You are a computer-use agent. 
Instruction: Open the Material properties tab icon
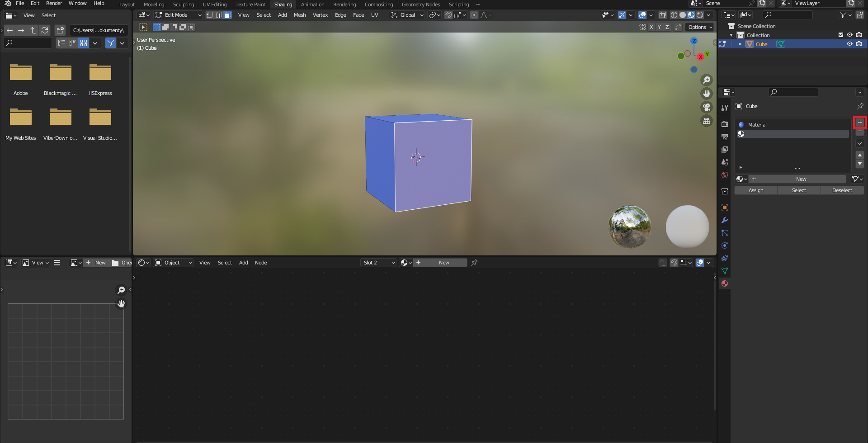pyautogui.click(x=725, y=283)
